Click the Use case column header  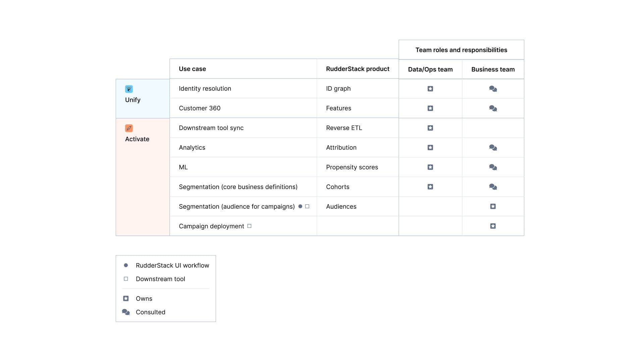(192, 69)
